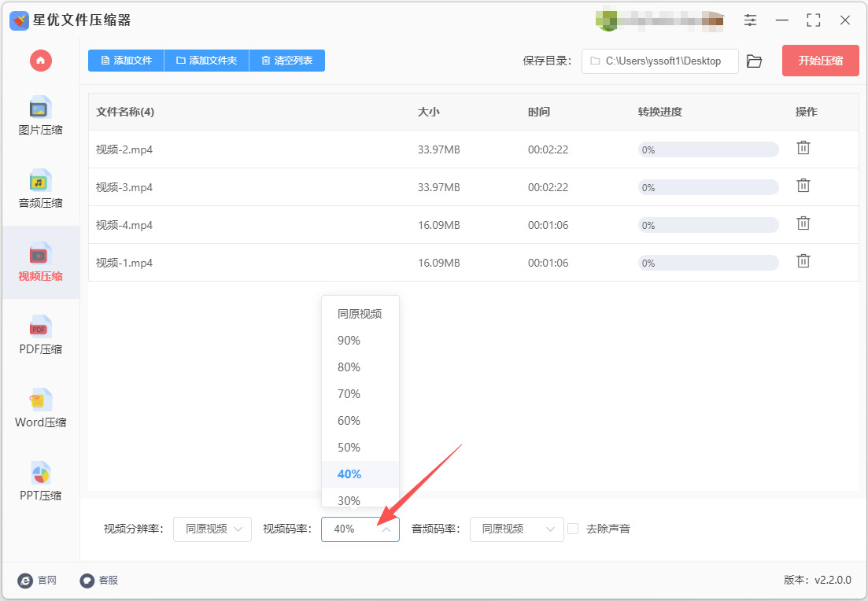
Task: Click duration 00:01:06 of 视频-1.mp4
Action: 548,262
